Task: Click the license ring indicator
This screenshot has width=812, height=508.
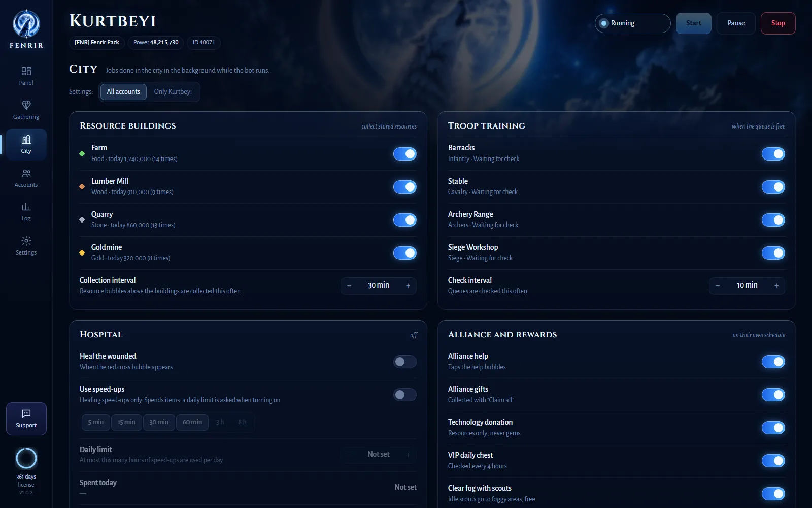Action: 26,458
